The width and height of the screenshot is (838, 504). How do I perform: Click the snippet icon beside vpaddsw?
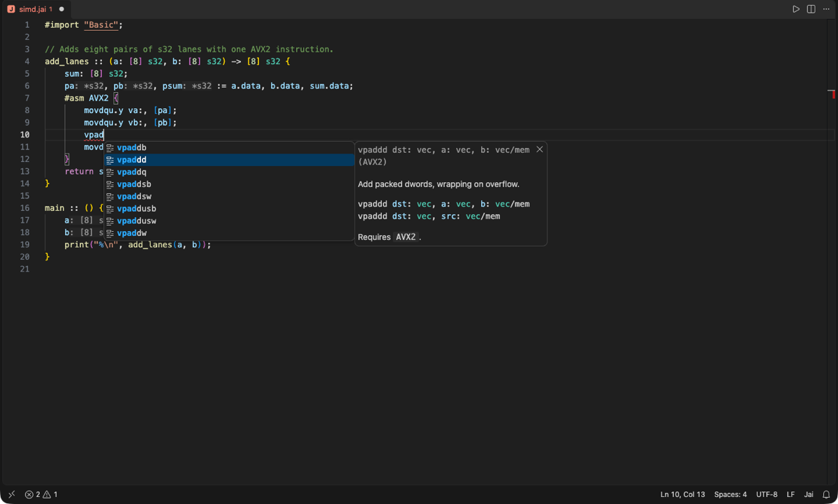tap(110, 197)
